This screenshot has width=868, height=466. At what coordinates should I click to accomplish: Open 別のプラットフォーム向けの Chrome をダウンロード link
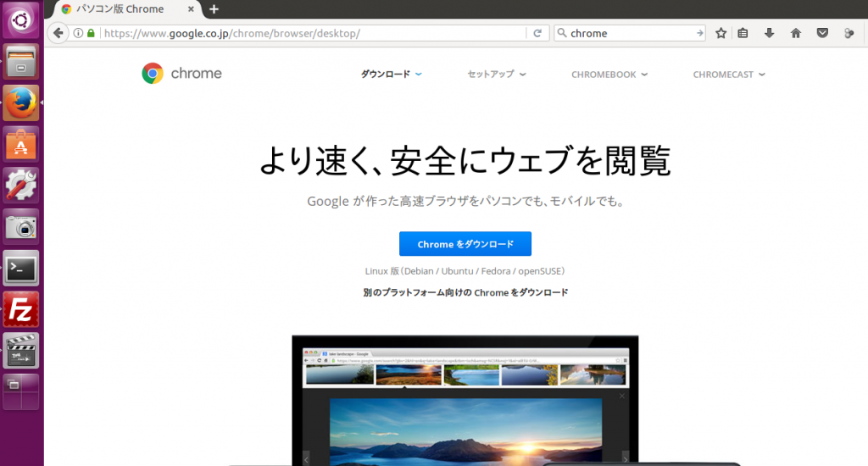465,292
